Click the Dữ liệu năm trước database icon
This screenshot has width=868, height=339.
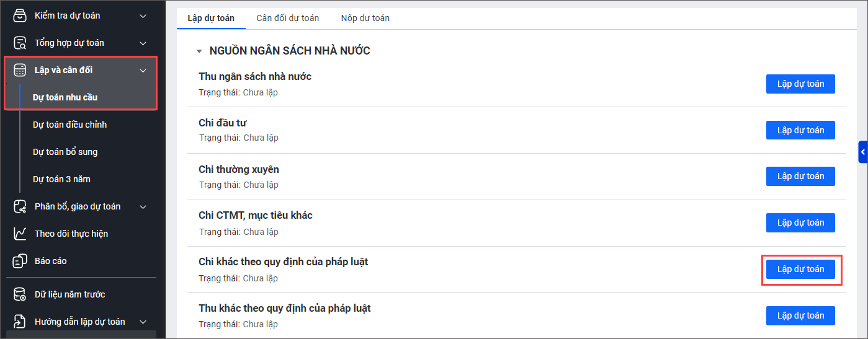[x=20, y=294]
